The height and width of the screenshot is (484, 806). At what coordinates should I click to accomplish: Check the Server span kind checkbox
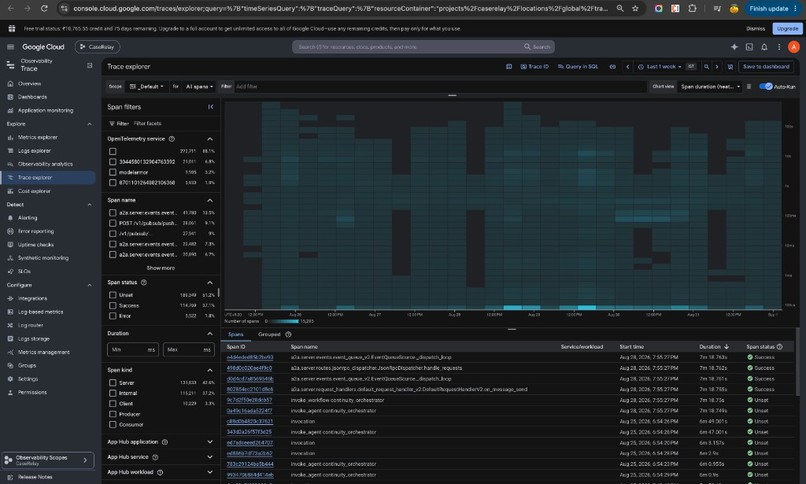(113, 383)
